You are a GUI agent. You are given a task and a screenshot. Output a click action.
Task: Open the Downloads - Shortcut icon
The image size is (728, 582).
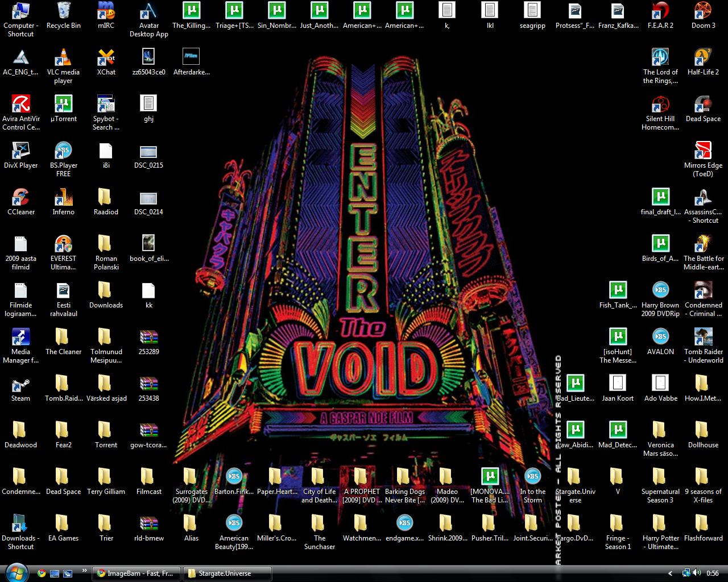pyautogui.click(x=20, y=533)
